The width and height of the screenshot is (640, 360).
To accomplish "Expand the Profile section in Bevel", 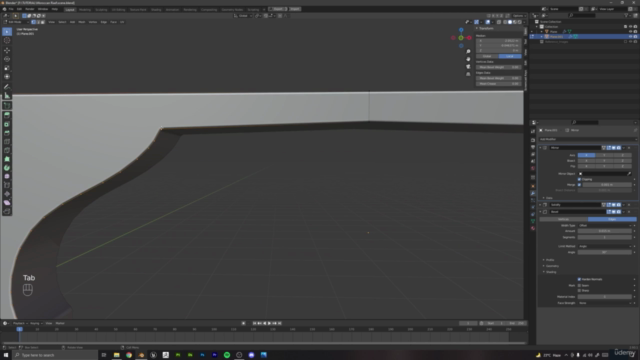I will tap(549, 260).
